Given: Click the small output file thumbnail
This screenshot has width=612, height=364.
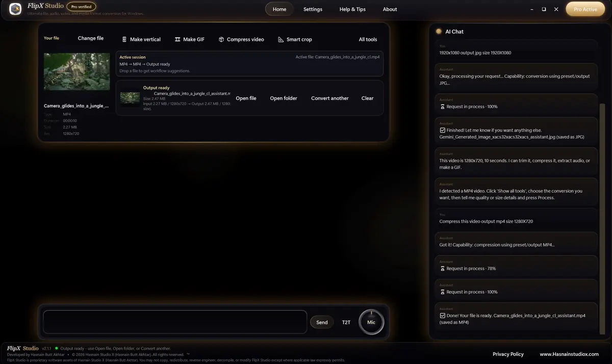Looking at the screenshot, I should (x=130, y=98).
